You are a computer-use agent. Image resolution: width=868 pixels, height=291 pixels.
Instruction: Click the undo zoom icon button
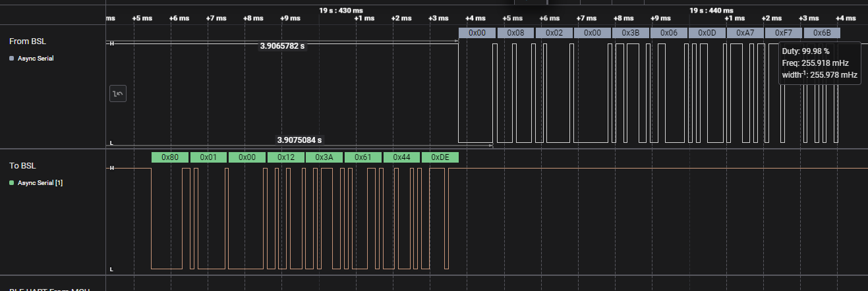(x=118, y=93)
